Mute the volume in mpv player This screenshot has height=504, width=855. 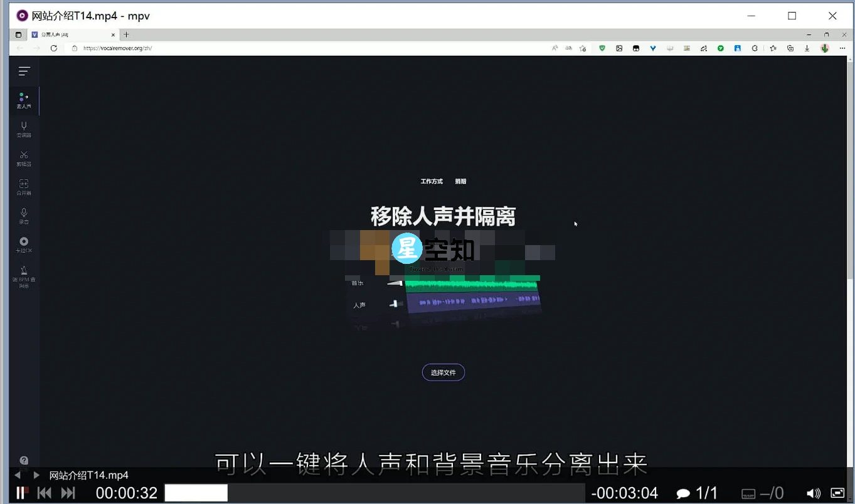point(813,493)
